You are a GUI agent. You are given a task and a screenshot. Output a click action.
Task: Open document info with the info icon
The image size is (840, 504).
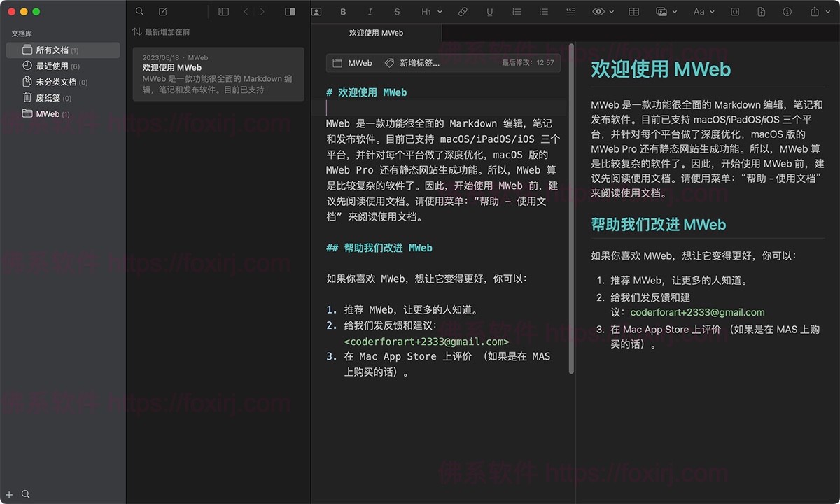click(787, 12)
